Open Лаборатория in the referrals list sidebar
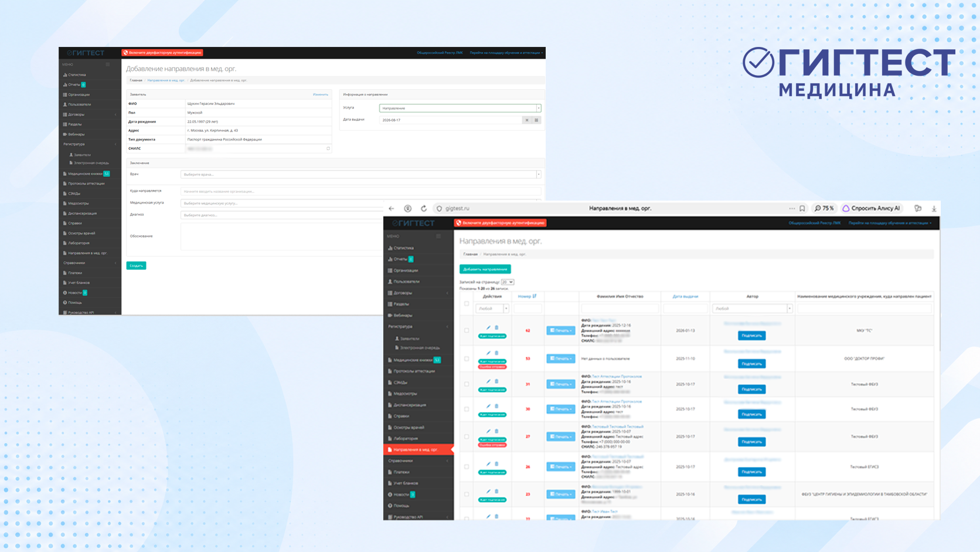 [418, 438]
